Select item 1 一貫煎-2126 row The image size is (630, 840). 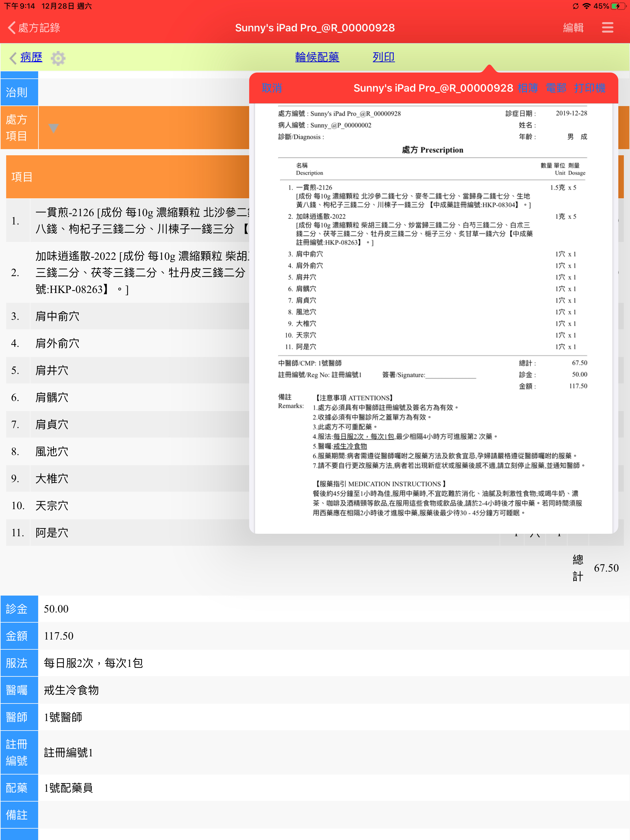[128, 221]
